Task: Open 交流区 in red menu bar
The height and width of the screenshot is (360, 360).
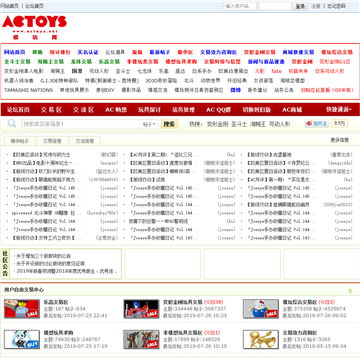Action: [83, 110]
